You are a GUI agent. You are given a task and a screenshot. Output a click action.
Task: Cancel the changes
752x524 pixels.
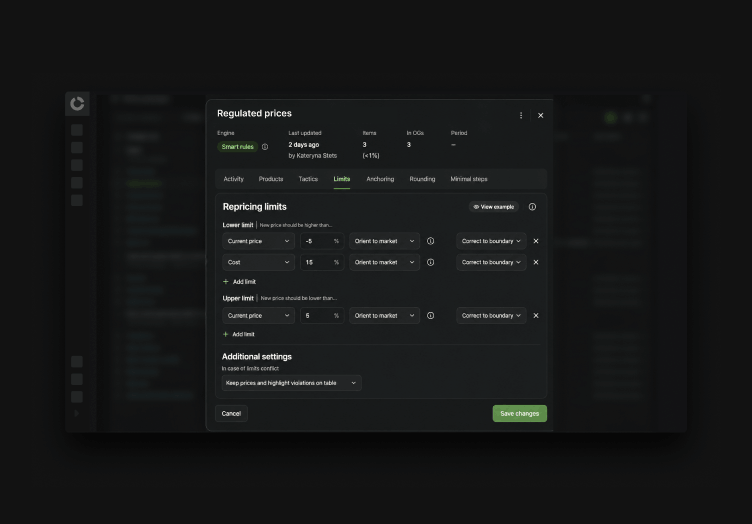(231, 414)
